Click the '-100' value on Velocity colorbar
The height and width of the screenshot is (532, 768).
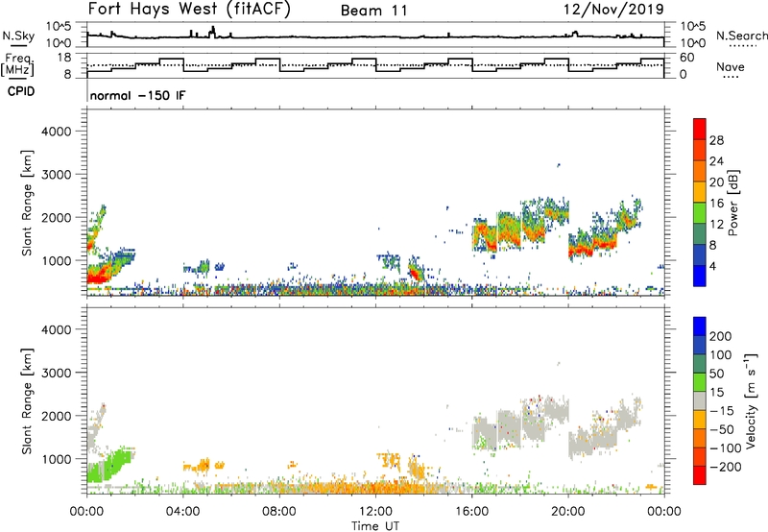pyautogui.click(x=726, y=448)
